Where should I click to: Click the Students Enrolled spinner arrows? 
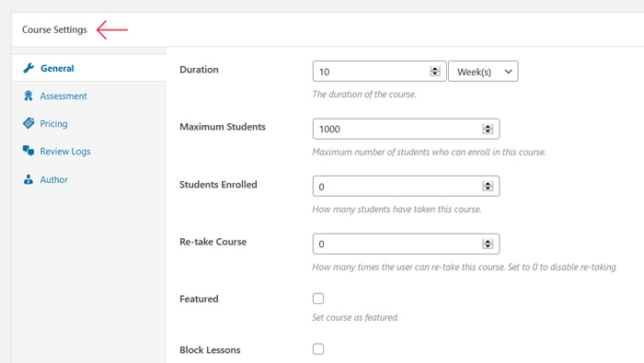pyautogui.click(x=488, y=187)
